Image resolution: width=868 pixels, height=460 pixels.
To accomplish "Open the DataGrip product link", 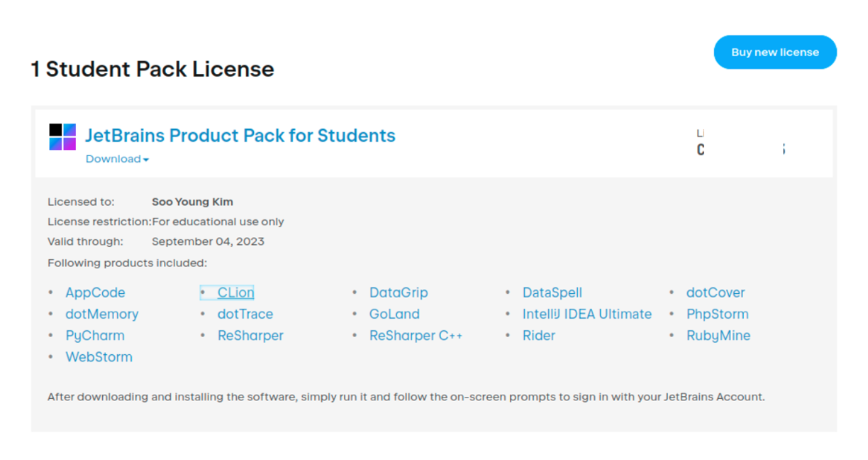I will [399, 292].
